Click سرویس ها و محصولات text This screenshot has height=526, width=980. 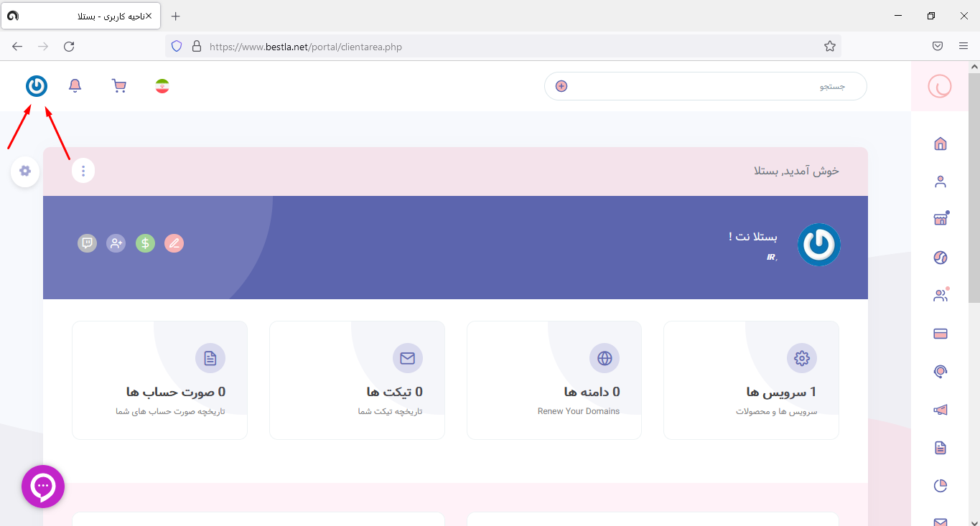coord(776,411)
